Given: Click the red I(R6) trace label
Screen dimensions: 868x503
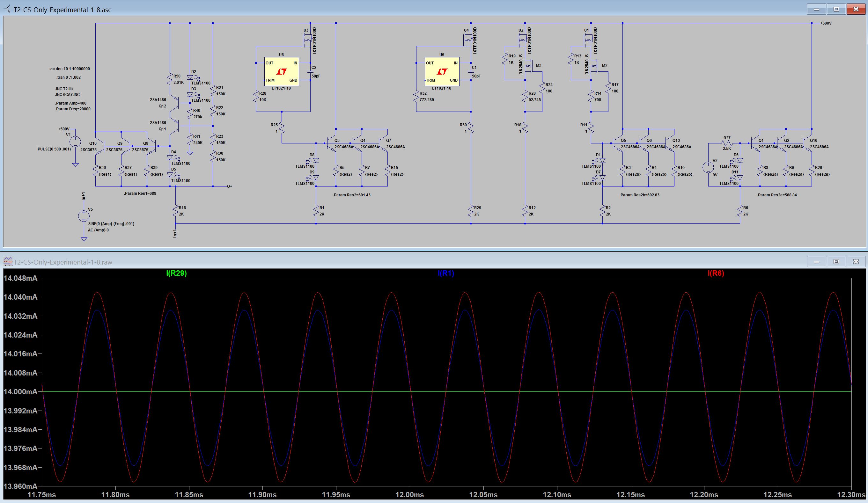Looking at the screenshot, I should coord(716,273).
